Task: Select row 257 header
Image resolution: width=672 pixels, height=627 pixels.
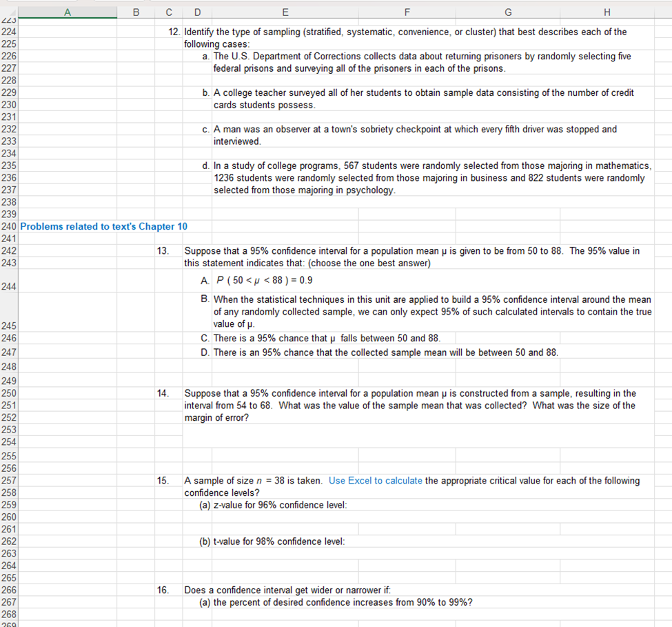Action: 9,481
